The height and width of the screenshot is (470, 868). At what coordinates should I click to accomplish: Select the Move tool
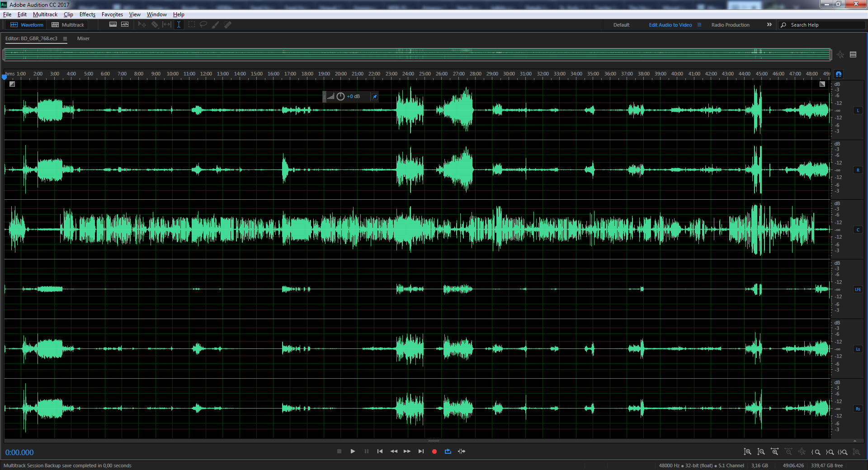[x=142, y=24]
